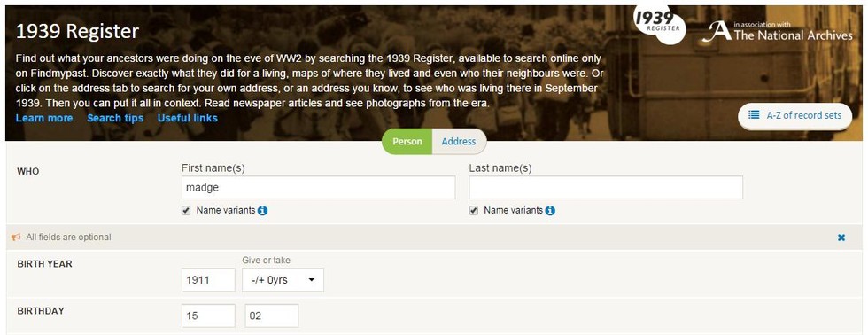Click the megaphone icon in optional notice

(x=16, y=237)
